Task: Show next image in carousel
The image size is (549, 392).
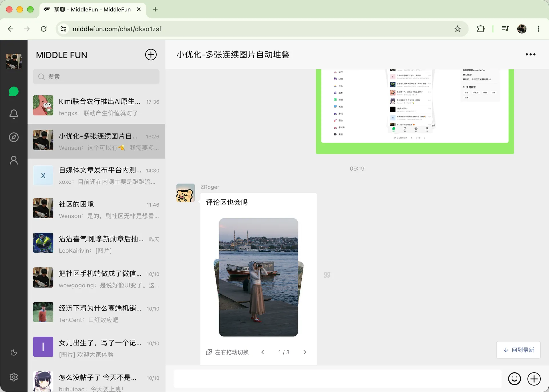Action: (x=305, y=352)
